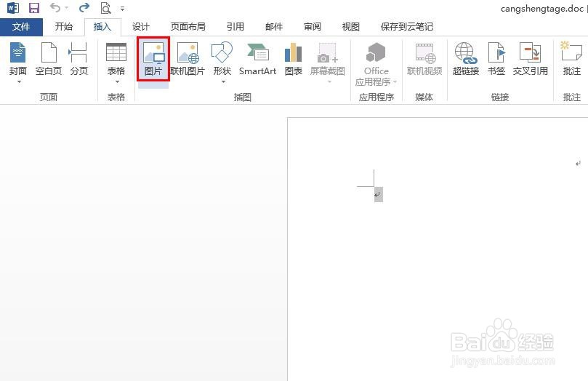Open print preview from quick access toolbar
The width and height of the screenshot is (588, 381).
[105, 7]
